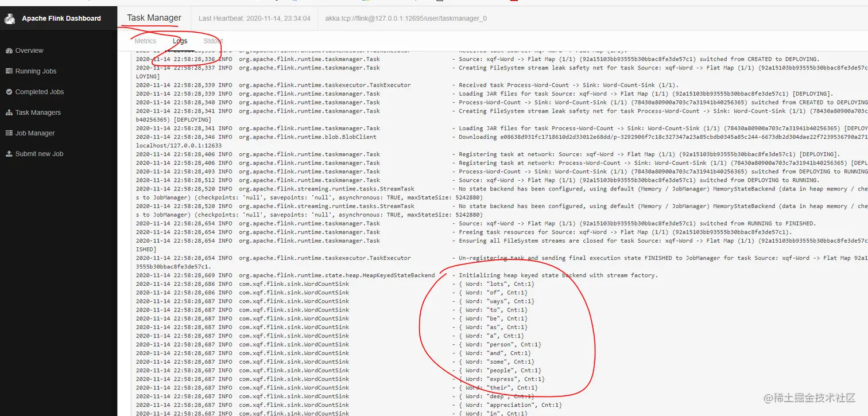Screen dimensions: 868x416
Task: Open Submit new Job page
Action: point(39,154)
